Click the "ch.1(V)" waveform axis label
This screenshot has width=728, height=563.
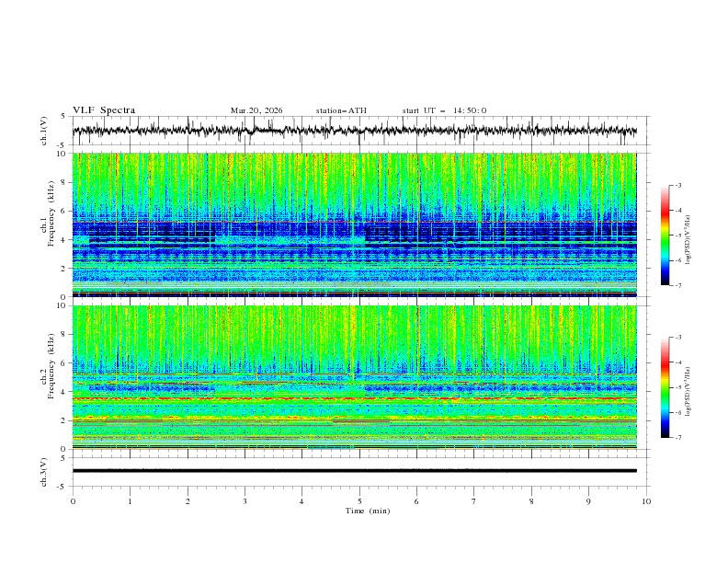[x=44, y=131]
